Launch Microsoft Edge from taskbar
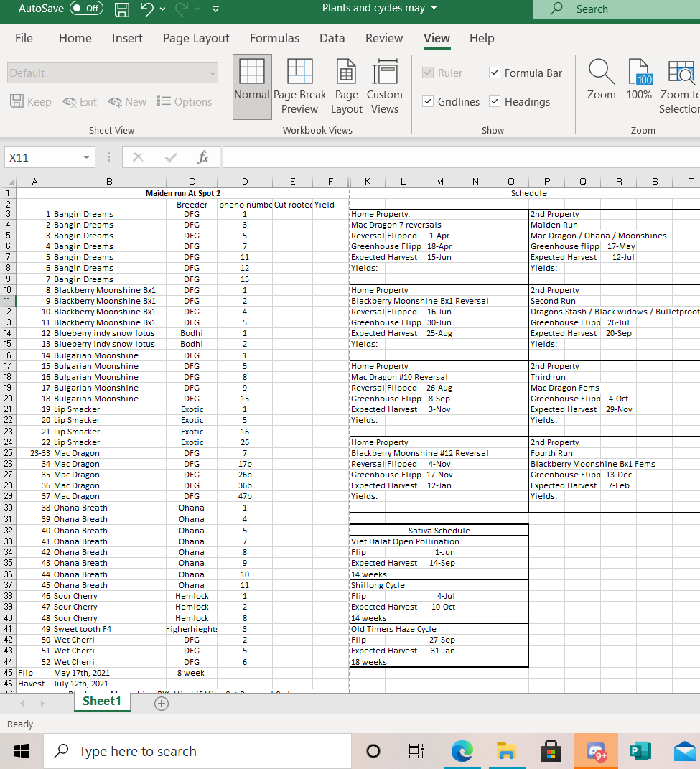 tap(462, 751)
